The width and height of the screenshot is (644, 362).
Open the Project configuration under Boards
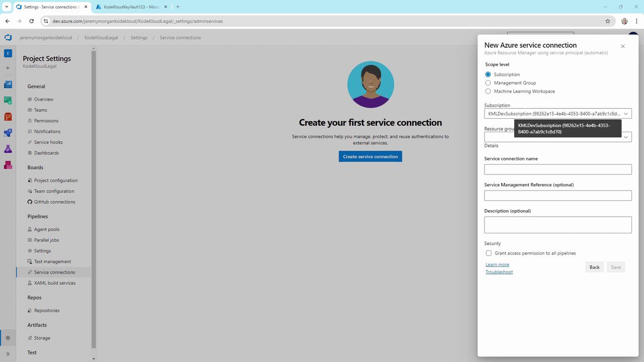[x=55, y=180]
